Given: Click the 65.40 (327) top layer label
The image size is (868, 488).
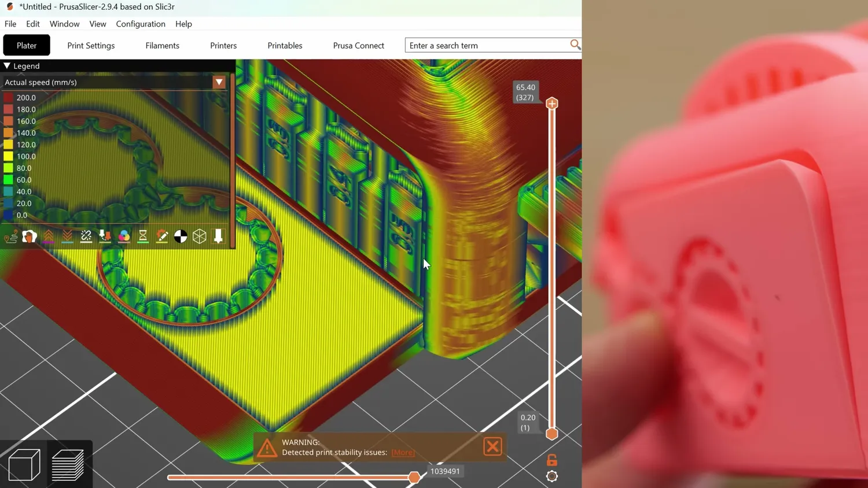Looking at the screenshot, I should (x=525, y=93).
